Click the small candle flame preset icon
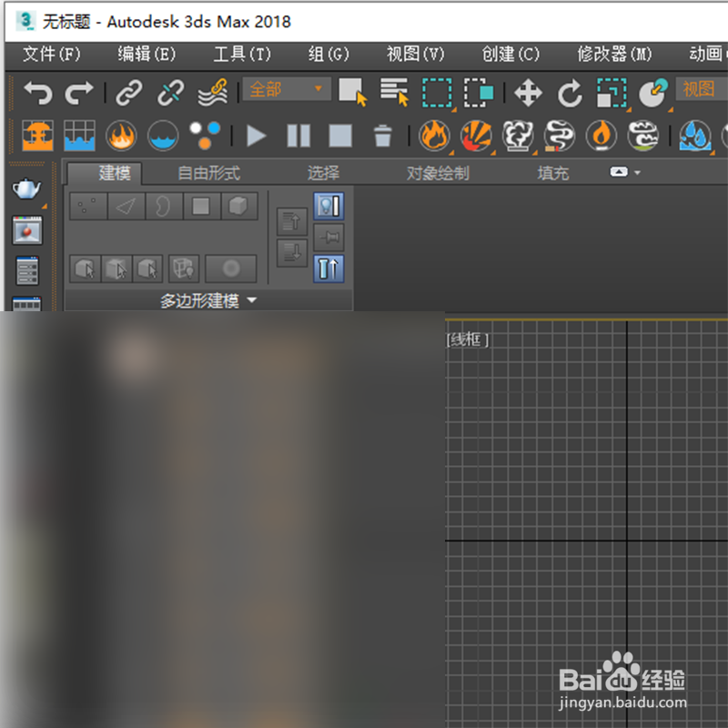 [602, 136]
